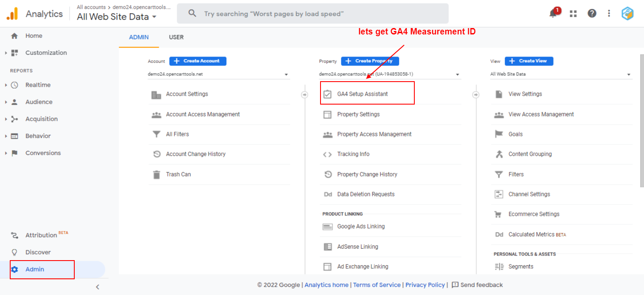Image resolution: width=644 pixels, height=295 pixels.
Task: Click the Discover lightbulb icon
Action: [x=14, y=252]
